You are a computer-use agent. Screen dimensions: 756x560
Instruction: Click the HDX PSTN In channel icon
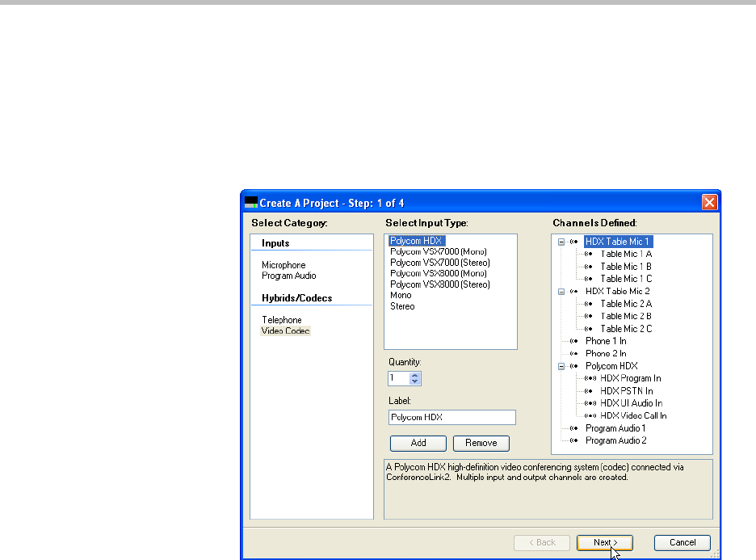[x=590, y=391]
